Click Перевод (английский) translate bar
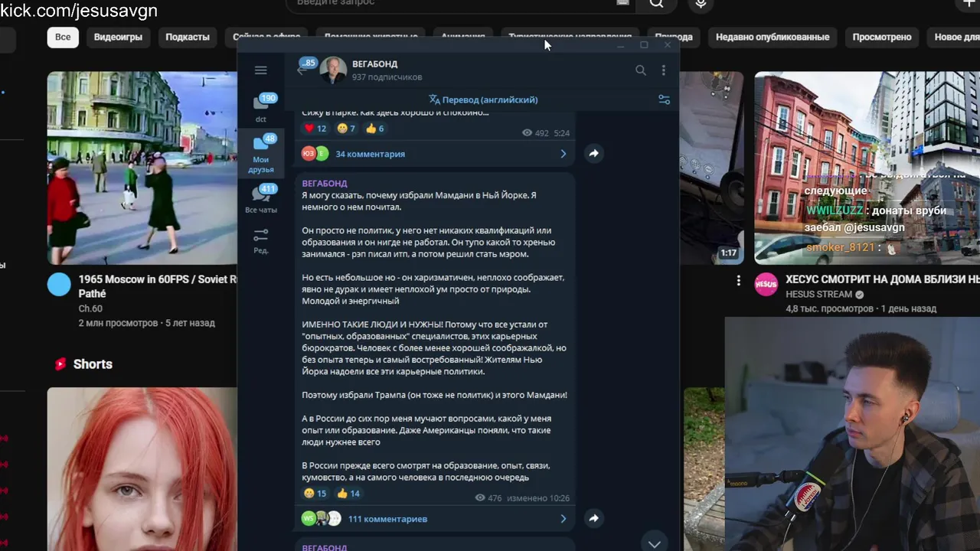Viewport: 980px width, 551px height. [483, 99]
